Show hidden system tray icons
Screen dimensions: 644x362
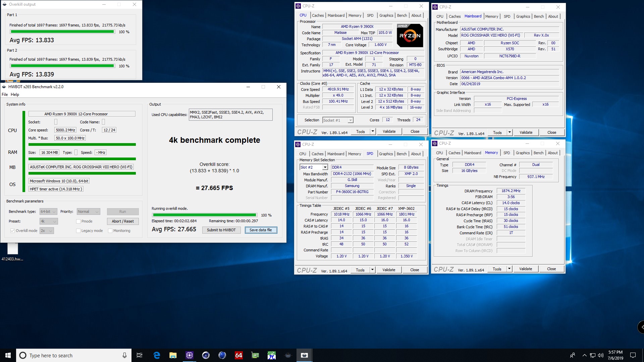[584, 355]
